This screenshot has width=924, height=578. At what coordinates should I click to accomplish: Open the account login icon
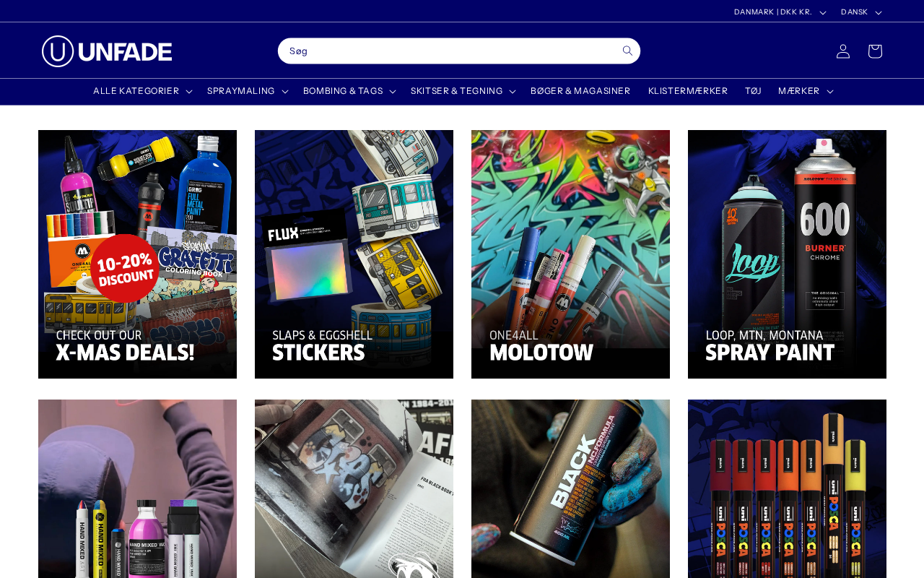[843, 51]
